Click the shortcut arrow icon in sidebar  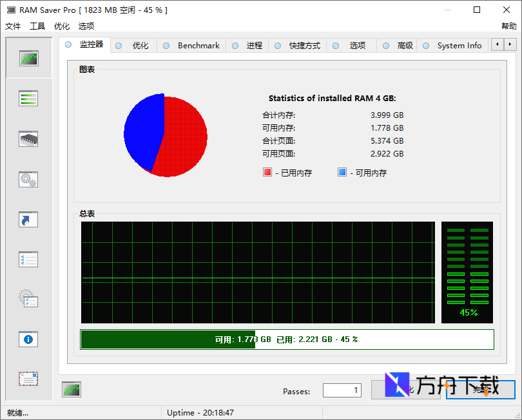28,220
